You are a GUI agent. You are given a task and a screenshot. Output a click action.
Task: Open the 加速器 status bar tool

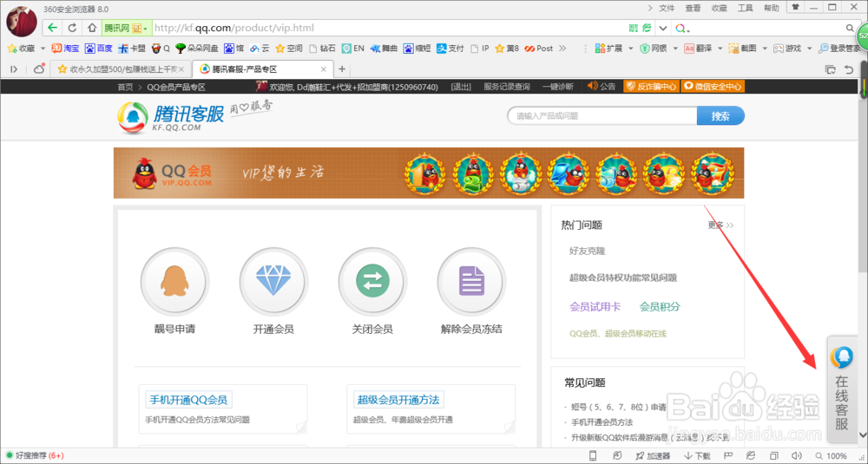tap(654, 456)
